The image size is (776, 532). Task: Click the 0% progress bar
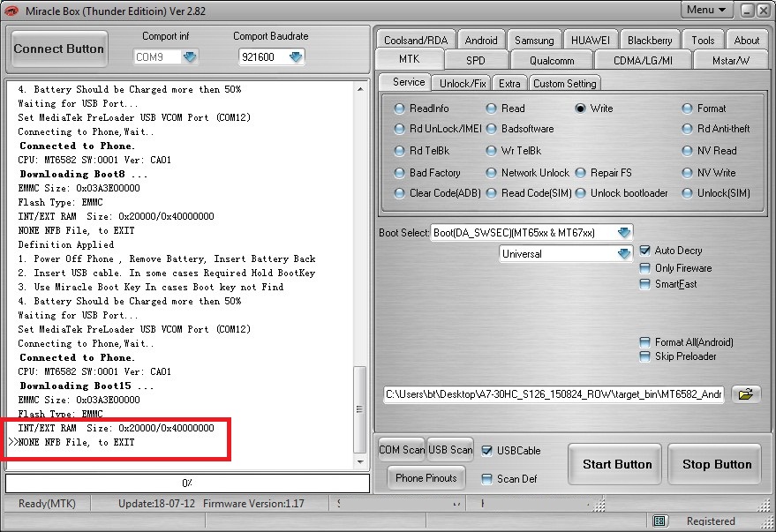(x=187, y=483)
